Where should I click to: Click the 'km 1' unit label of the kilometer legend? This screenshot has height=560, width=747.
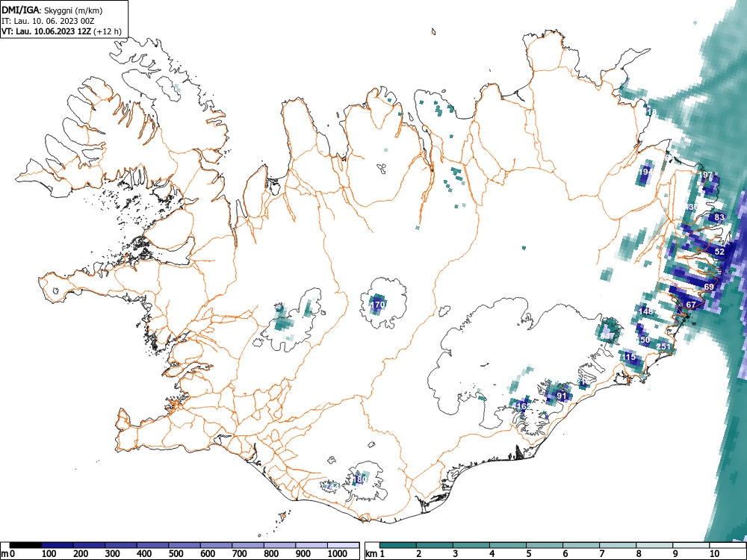(x=376, y=554)
